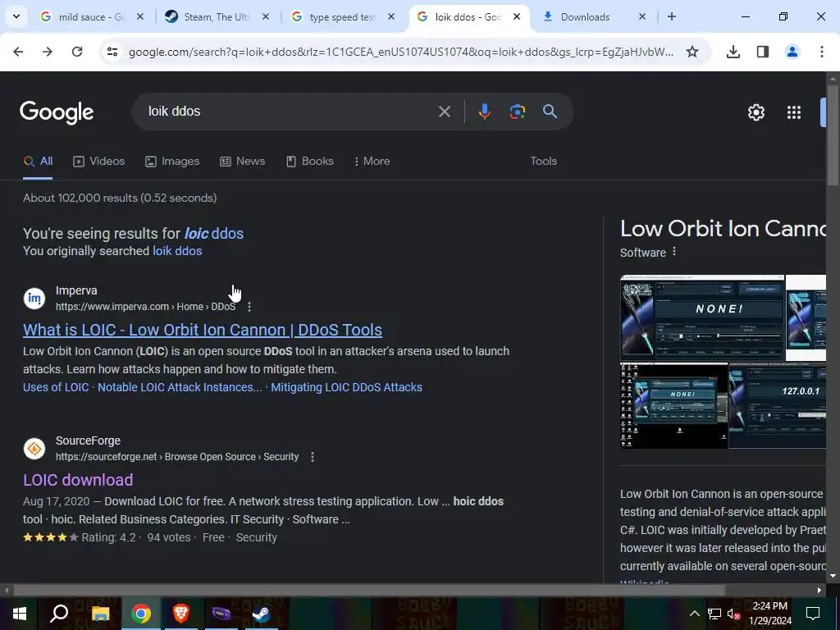
Task: Open the 127.0.0.1 LOIC screenshot thumbnail
Action: (x=778, y=405)
